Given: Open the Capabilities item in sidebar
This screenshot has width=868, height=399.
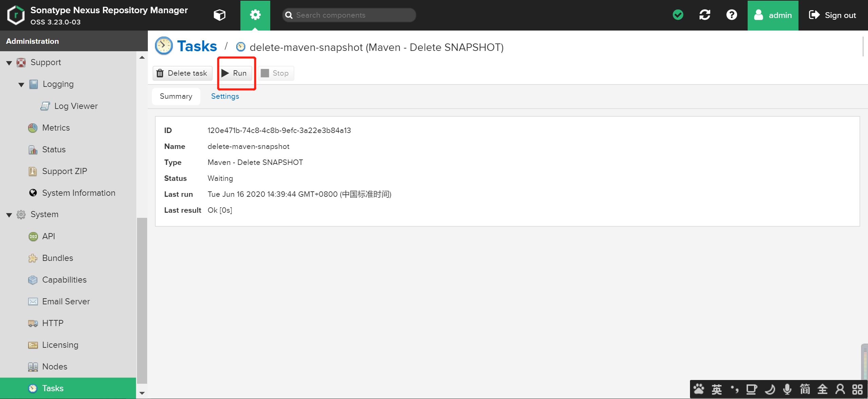Looking at the screenshot, I should pyautogui.click(x=64, y=280).
